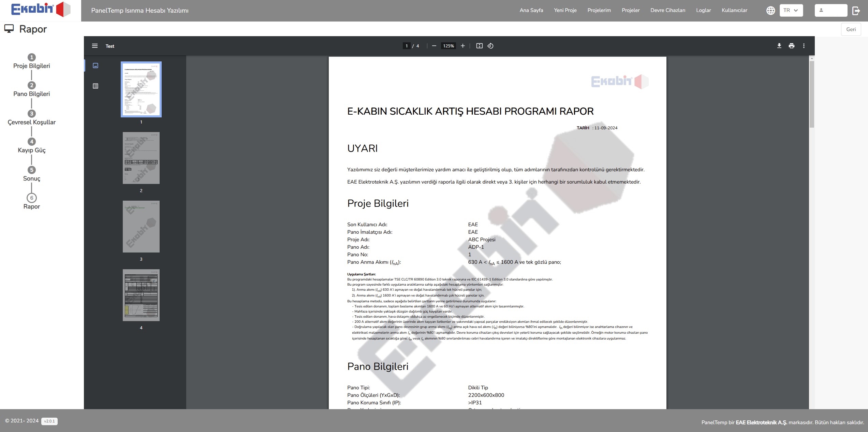Toggle the PDF sidebar hamburger menu
The height and width of the screenshot is (432, 868).
(95, 46)
